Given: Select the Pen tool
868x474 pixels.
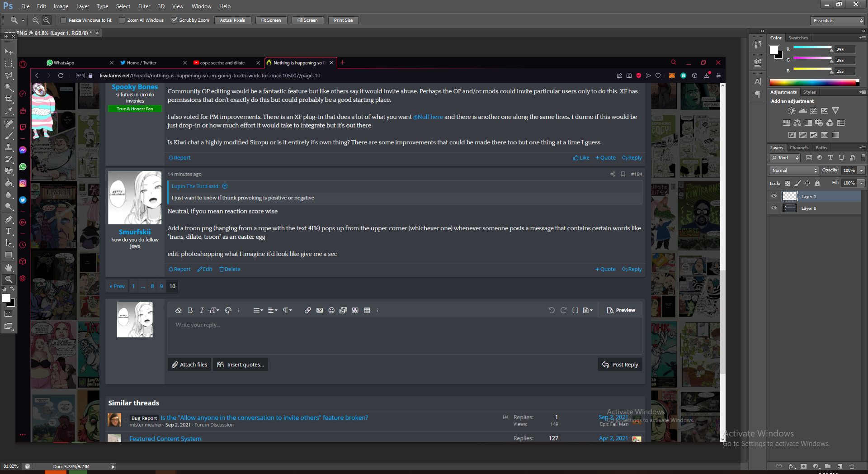Looking at the screenshot, I should pyautogui.click(x=9, y=219).
